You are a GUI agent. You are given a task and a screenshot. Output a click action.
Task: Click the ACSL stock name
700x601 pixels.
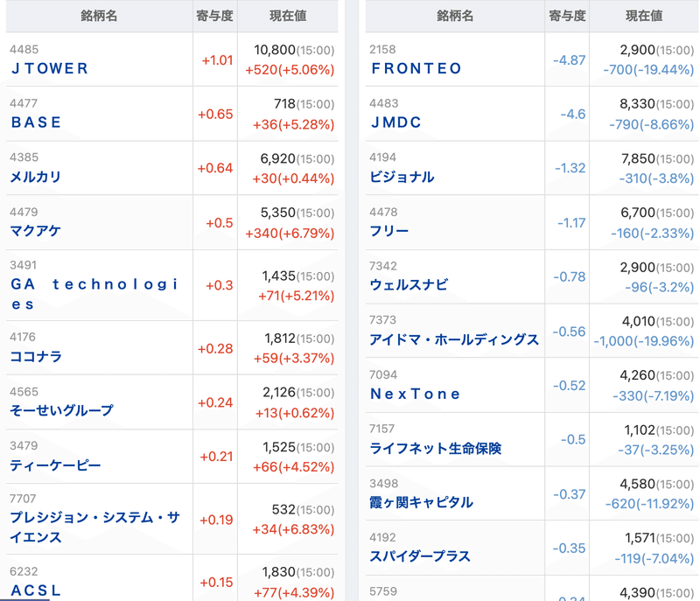pos(36,591)
